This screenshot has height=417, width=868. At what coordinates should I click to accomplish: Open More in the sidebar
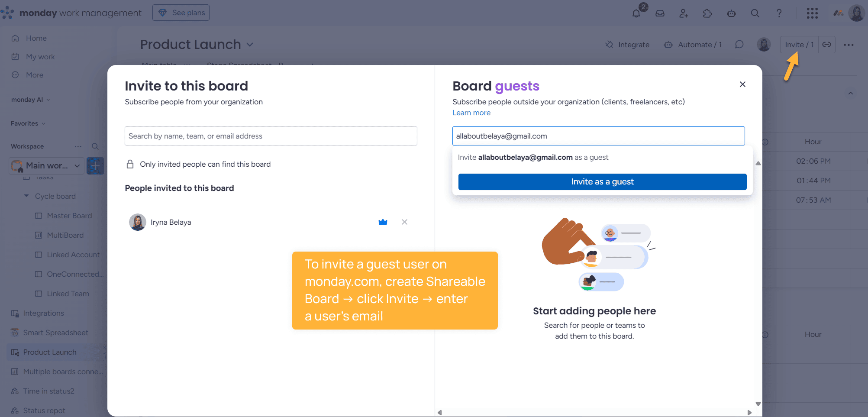click(35, 75)
